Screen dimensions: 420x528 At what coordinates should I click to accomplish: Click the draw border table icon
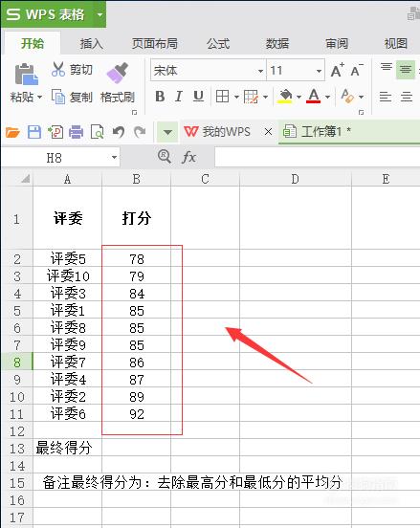coord(251,97)
